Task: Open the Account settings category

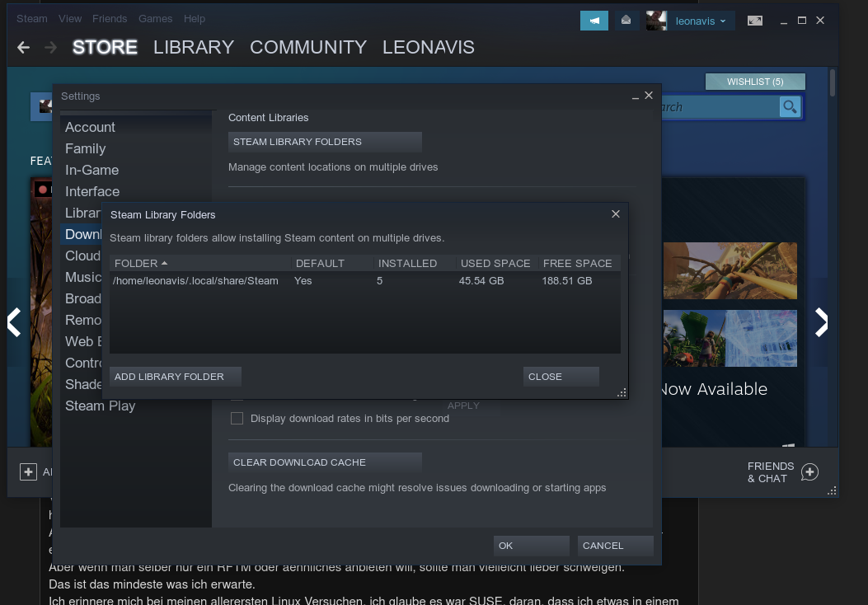Action: tap(90, 127)
